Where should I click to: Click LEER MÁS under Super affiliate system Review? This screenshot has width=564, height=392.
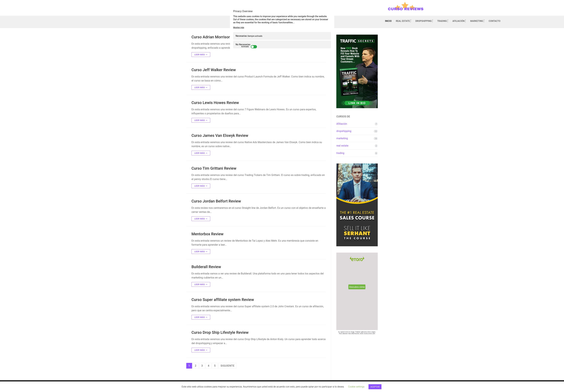click(x=201, y=317)
